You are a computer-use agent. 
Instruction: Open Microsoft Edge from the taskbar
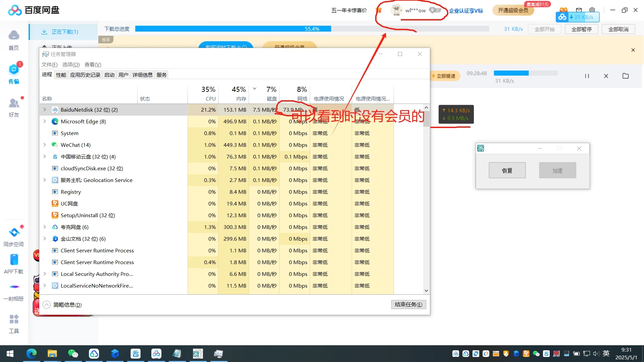[31, 354]
